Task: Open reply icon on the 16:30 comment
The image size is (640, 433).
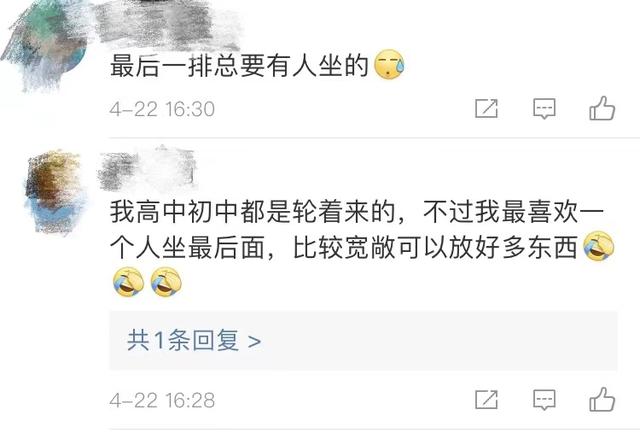Action: (544, 109)
